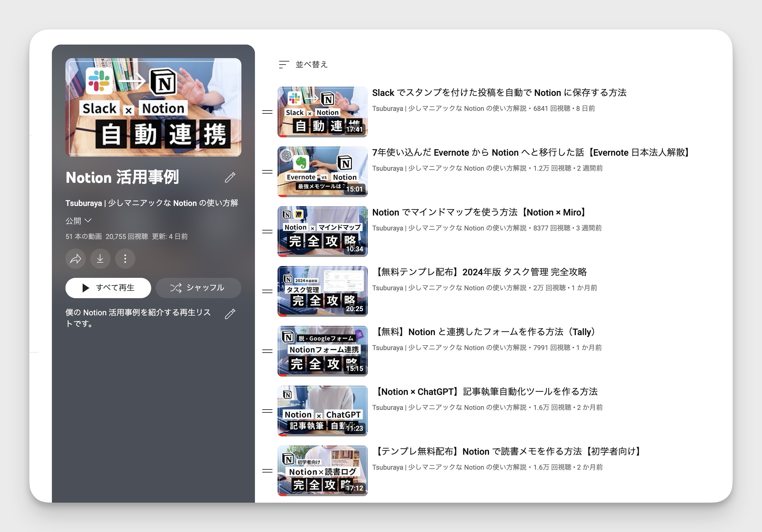Click drag handle of Slack スタンプ video row
Screen dimensions: 762x532
click(x=267, y=112)
